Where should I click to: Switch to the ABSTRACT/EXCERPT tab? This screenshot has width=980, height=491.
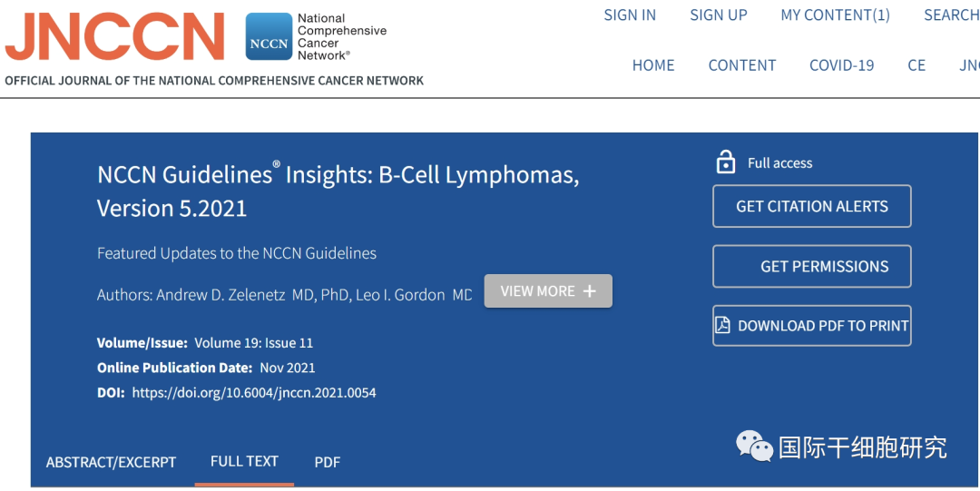(x=112, y=463)
